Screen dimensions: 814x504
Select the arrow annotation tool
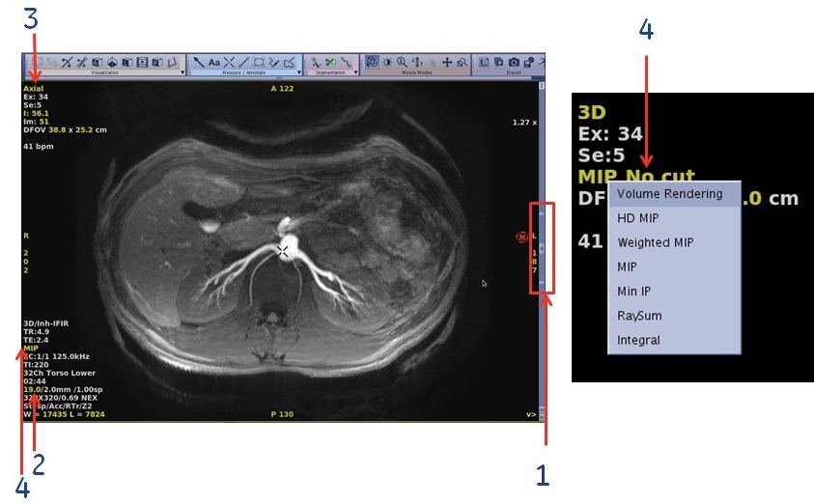(x=198, y=62)
